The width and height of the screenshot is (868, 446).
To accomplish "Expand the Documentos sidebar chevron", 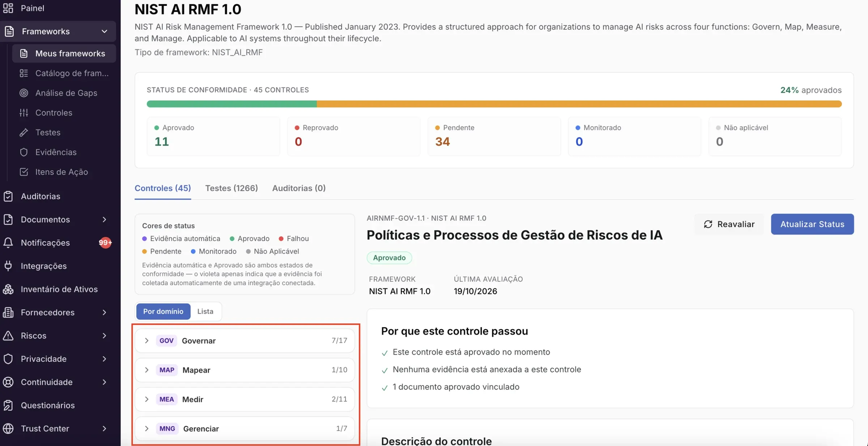I will pos(104,219).
